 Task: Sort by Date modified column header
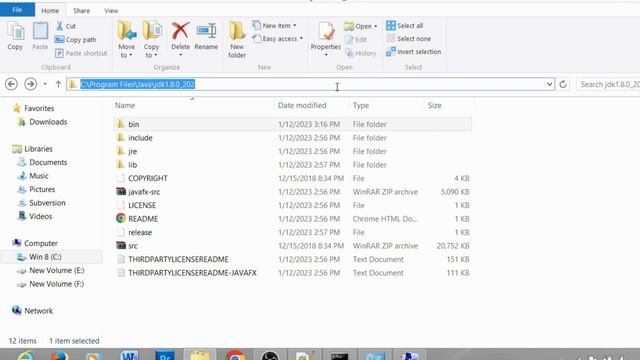click(302, 105)
